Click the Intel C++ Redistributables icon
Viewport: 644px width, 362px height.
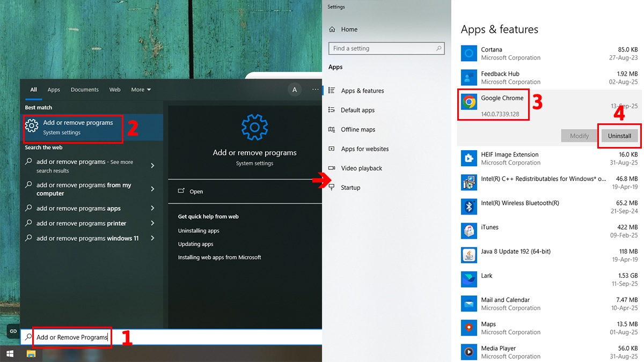tap(469, 182)
